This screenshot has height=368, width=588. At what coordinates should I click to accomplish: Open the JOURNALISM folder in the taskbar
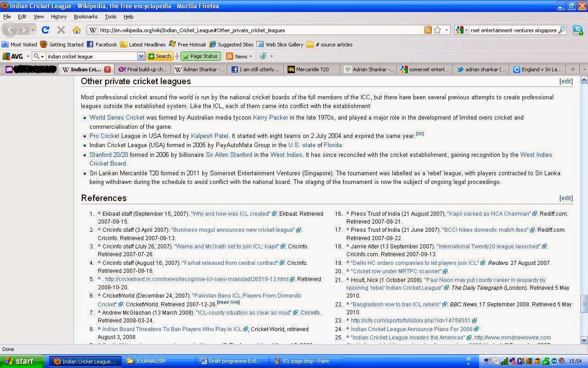click(159, 361)
